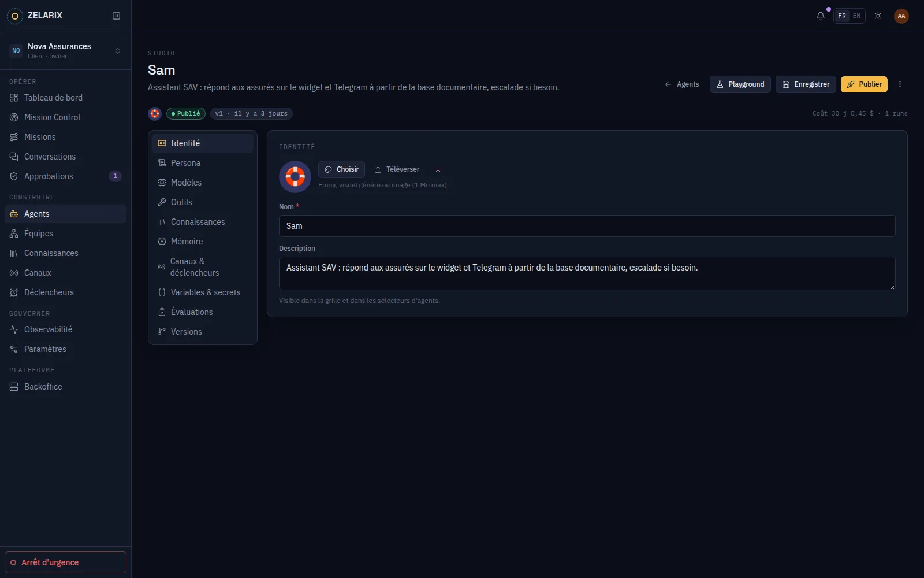Screen dimensions: 924x578
Task: Go back to Agents list link
Action: pos(682,84)
